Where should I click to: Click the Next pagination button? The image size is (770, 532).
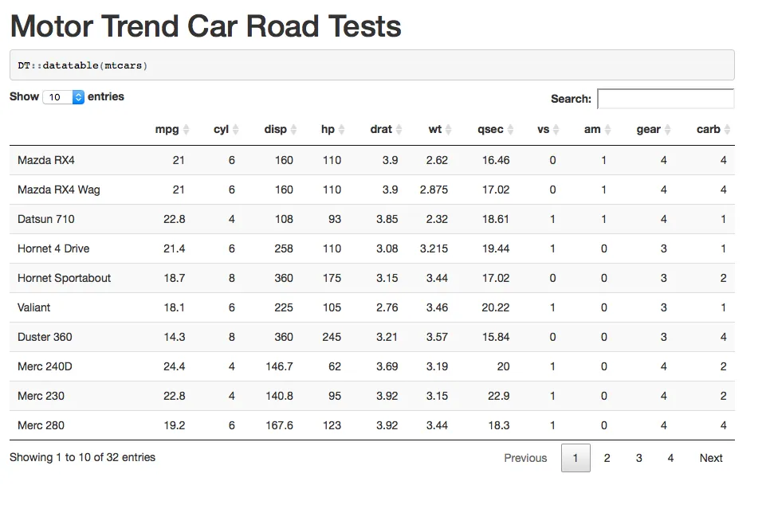coord(711,458)
